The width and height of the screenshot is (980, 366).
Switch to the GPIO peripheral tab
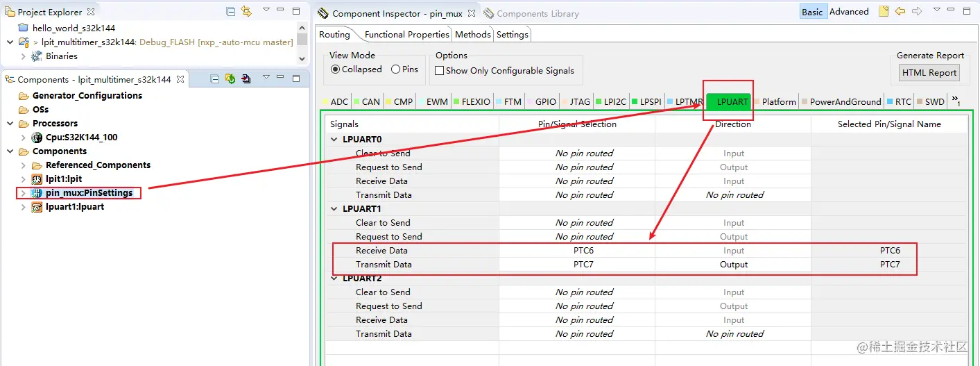click(542, 102)
